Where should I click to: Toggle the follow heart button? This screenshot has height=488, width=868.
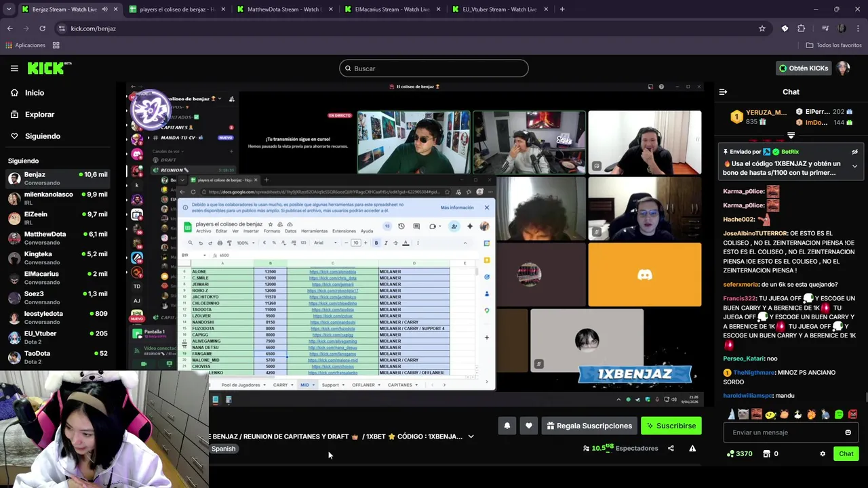[529, 426]
